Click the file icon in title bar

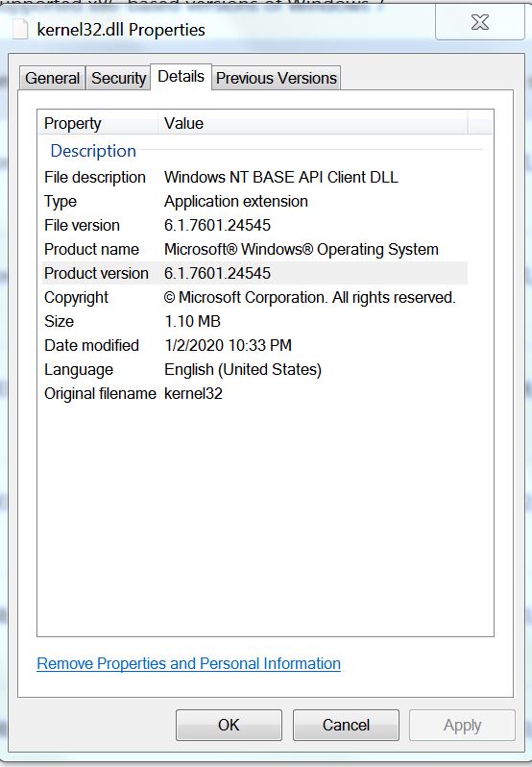point(20,30)
